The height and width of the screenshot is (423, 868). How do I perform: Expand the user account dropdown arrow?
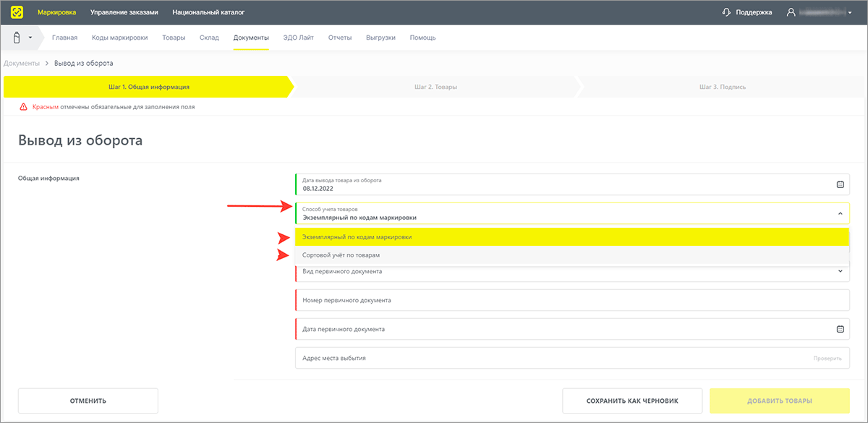coord(850,12)
